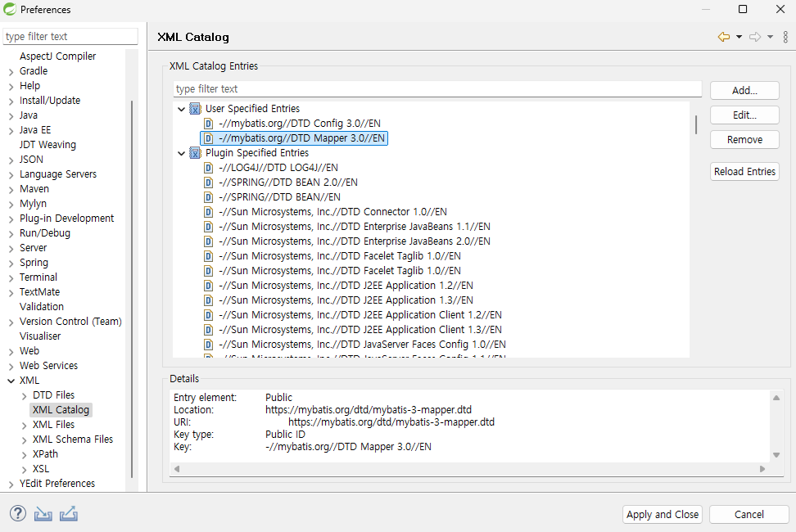
Task: Select the -//mybatis.org//DTD Config 3.0//EN entry
Action: [300, 124]
